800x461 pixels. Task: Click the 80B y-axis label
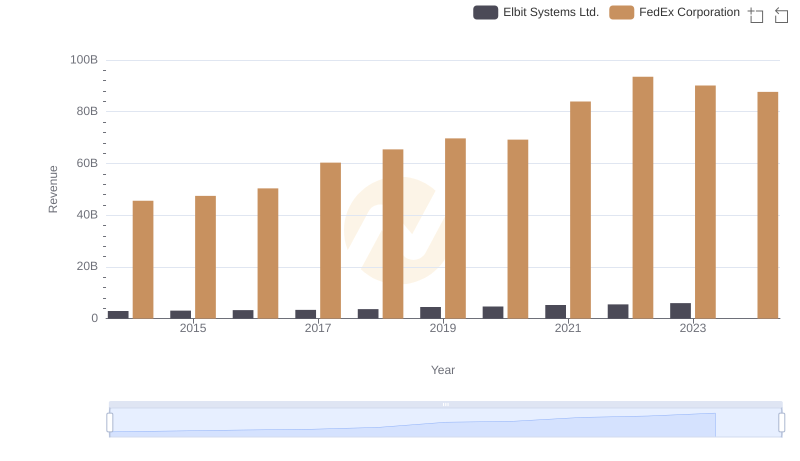point(87,111)
